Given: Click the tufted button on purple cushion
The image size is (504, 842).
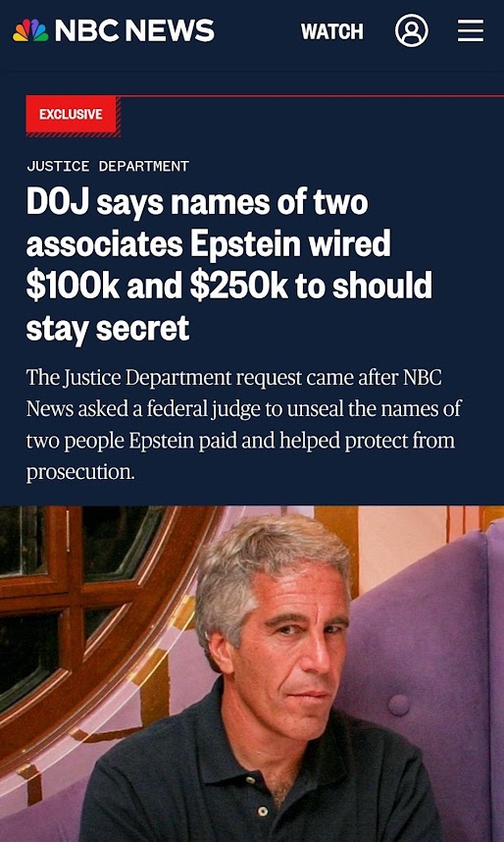Looking at the screenshot, I should pyautogui.click(x=399, y=705).
